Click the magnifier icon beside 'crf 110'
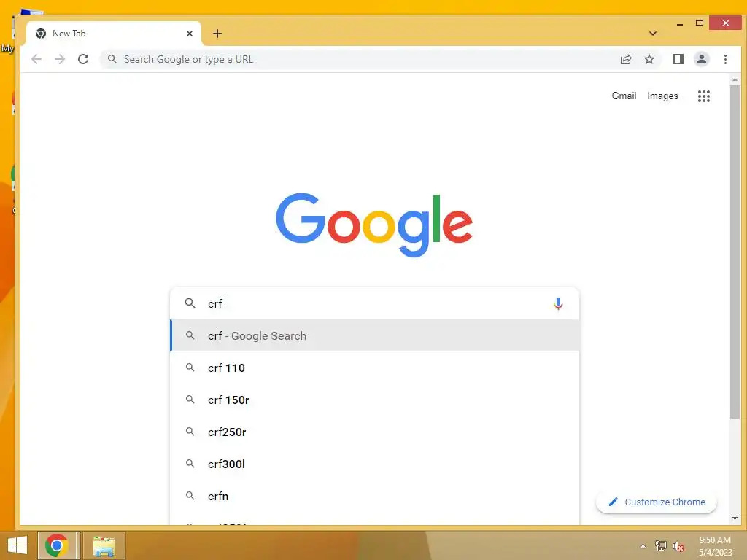Viewport: 747px width, 560px height. [x=190, y=367]
